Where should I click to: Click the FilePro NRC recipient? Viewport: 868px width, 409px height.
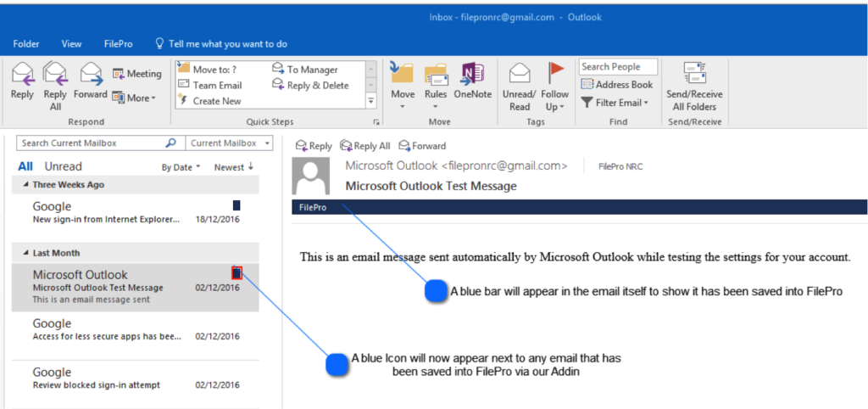tap(620, 166)
